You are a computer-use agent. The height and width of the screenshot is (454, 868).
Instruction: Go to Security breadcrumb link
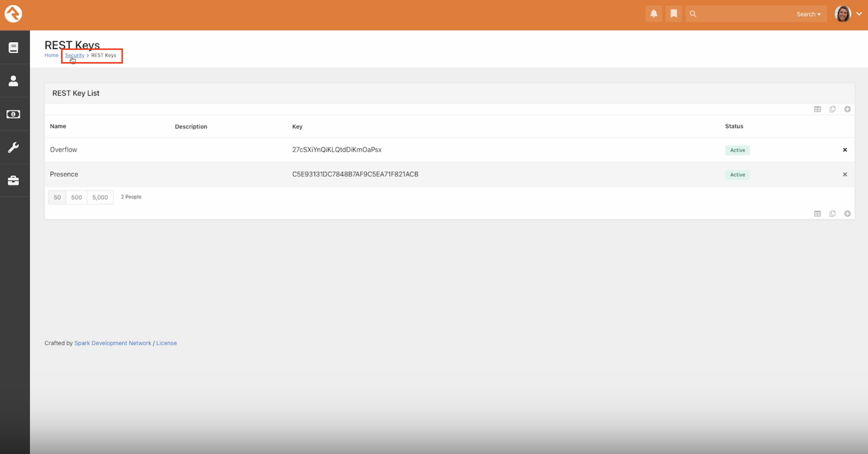coord(75,55)
